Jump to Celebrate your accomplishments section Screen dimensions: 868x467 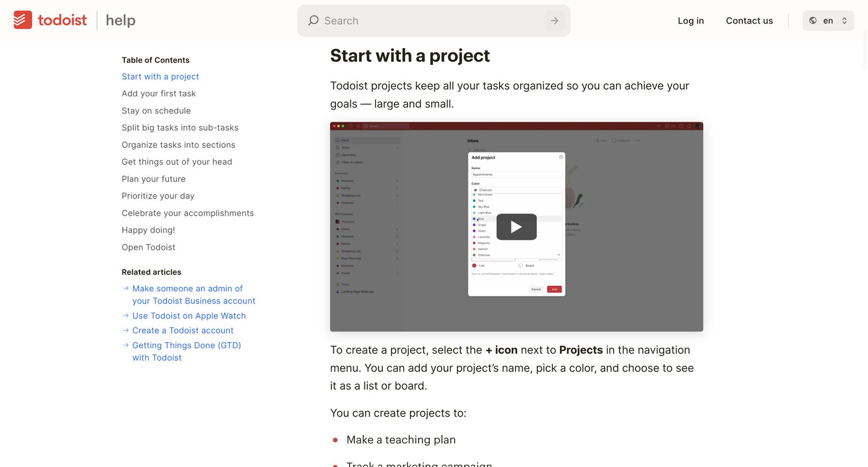click(x=188, y=213)
